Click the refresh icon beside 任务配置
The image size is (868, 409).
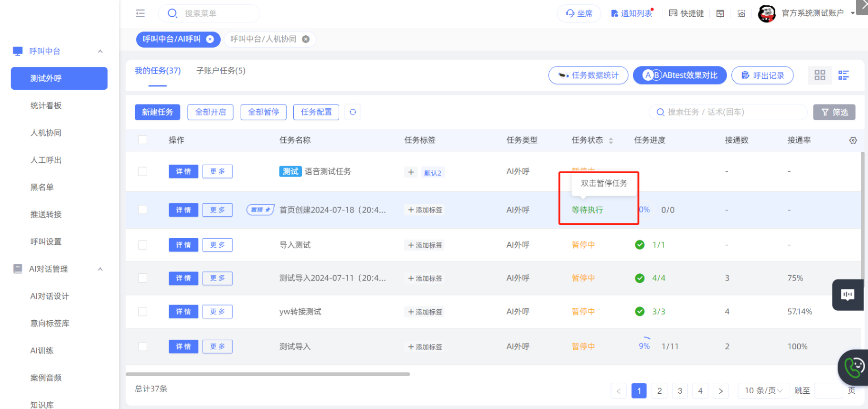[x=353, y=112]
